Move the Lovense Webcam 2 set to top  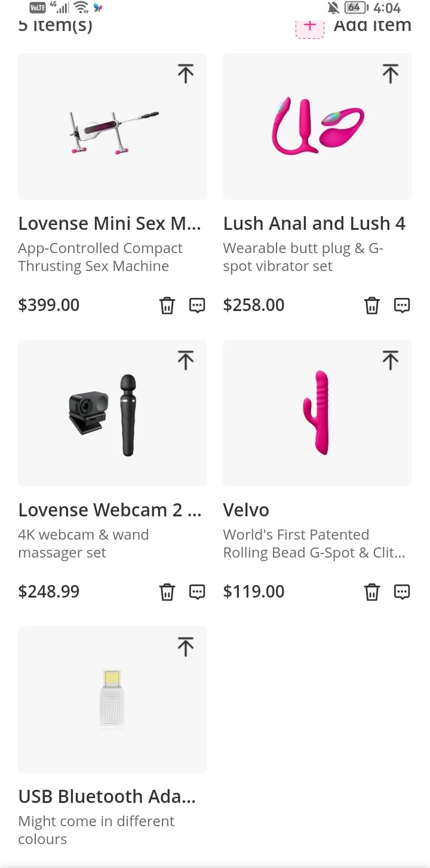point(186,361)
